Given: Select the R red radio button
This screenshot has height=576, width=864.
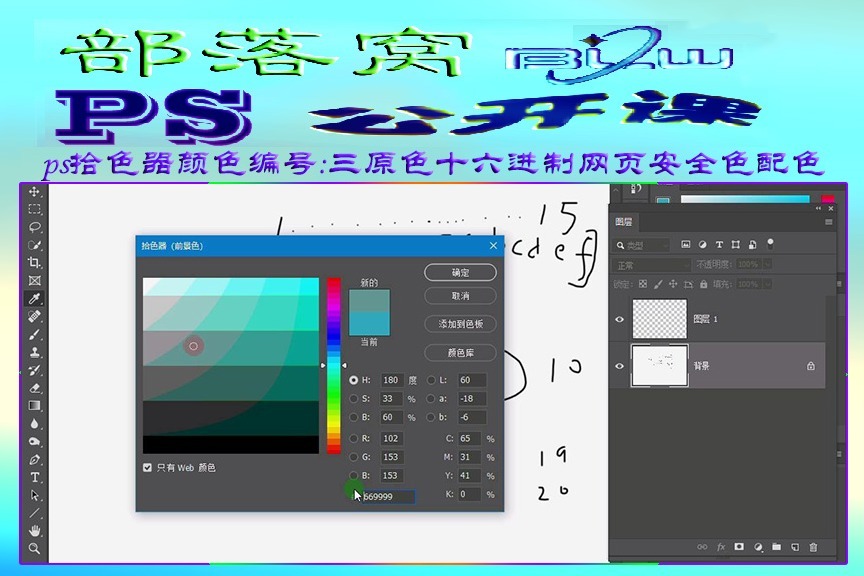Looking at the screenshot, I should click(353, 439).
